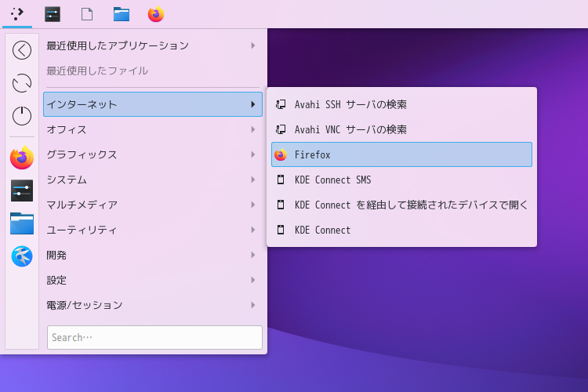Expand the arrow beside オフィス

(x=253, y=129)
